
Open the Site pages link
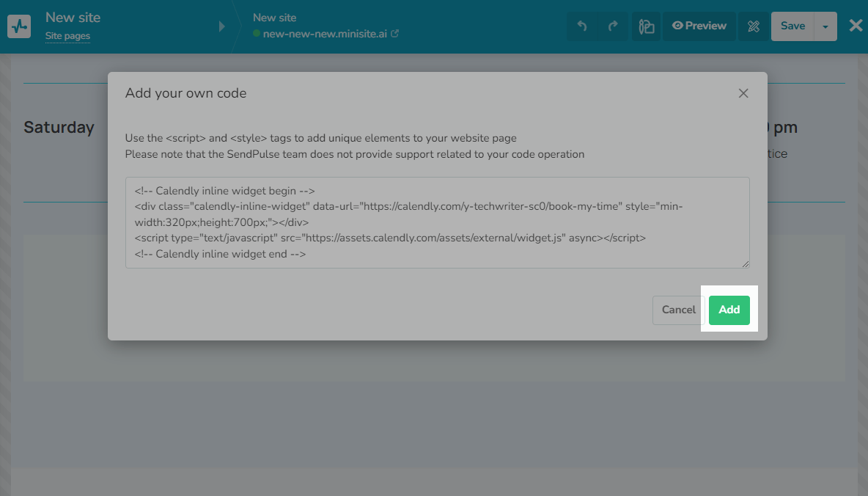(67, 36)
